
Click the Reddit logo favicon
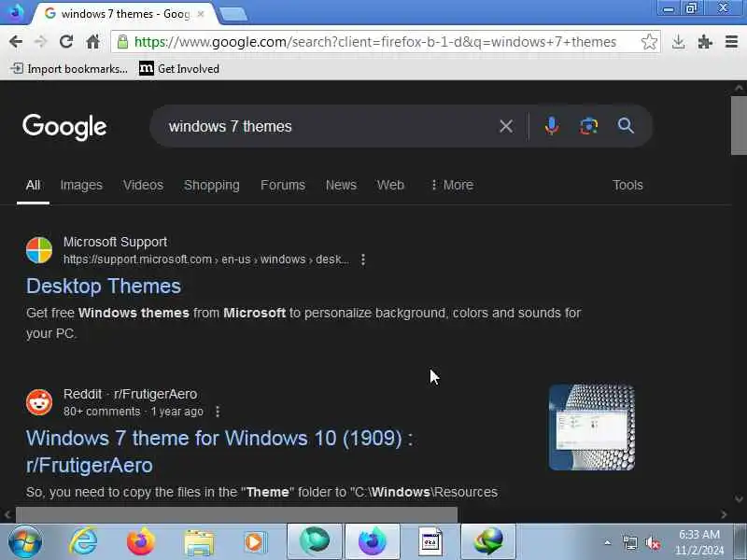(39, 402)
